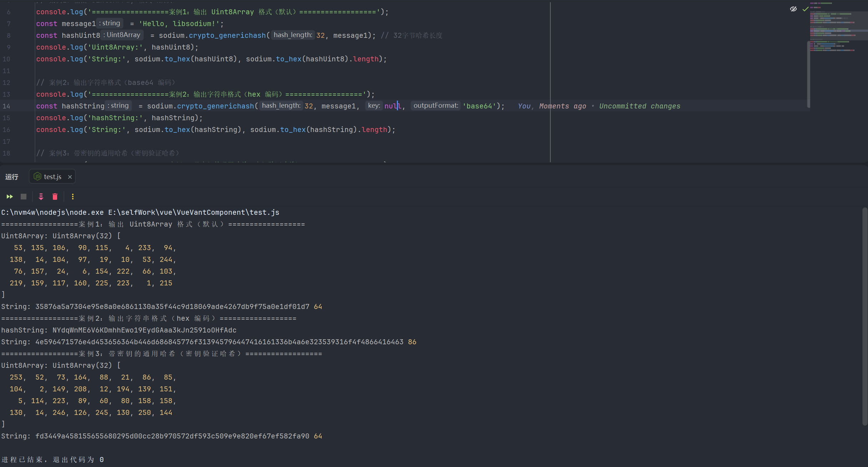
Task: Click the Node.js icon on test.js tab
Action: (37, 177)
